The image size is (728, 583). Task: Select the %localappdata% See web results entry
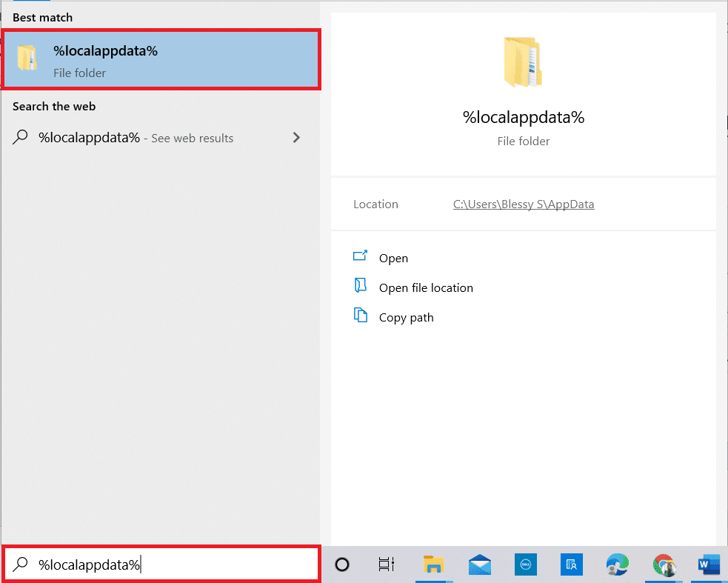[136, 138]
